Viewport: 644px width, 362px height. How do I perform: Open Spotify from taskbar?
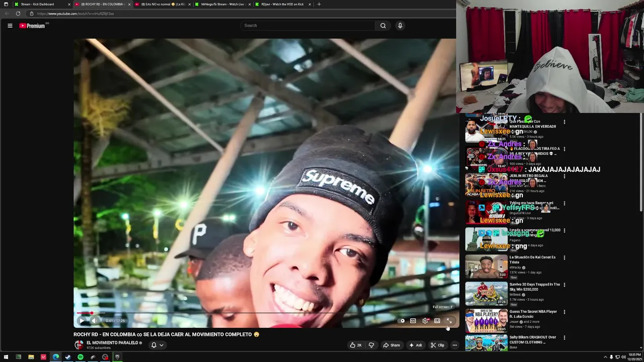80,357
